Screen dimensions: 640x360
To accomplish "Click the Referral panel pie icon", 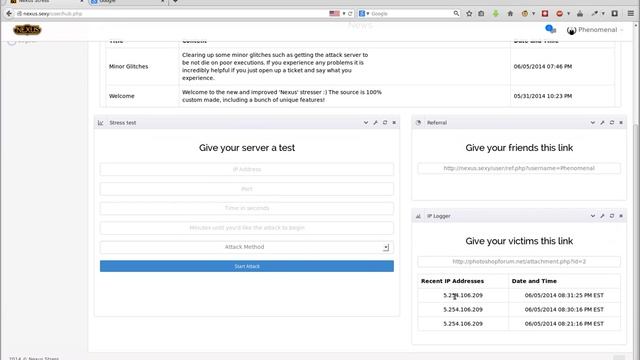I will point(418,122).
